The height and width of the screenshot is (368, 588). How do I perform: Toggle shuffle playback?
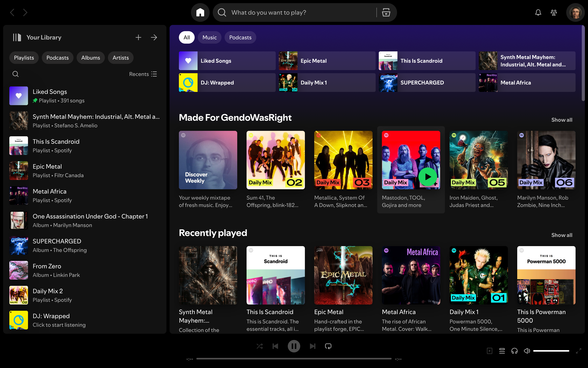pos(260,346)
